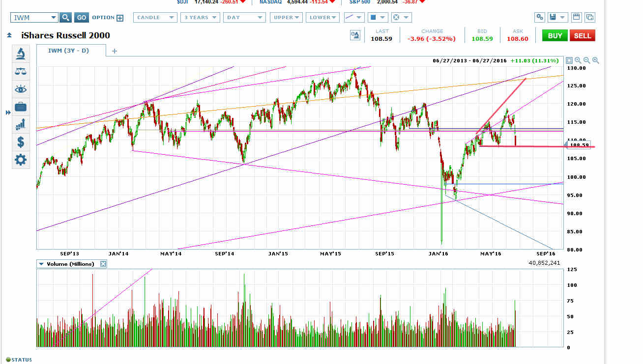Click the STATUS indicator at bottom left
Viewport: 643px width, 364px height.
click(19, 360)
